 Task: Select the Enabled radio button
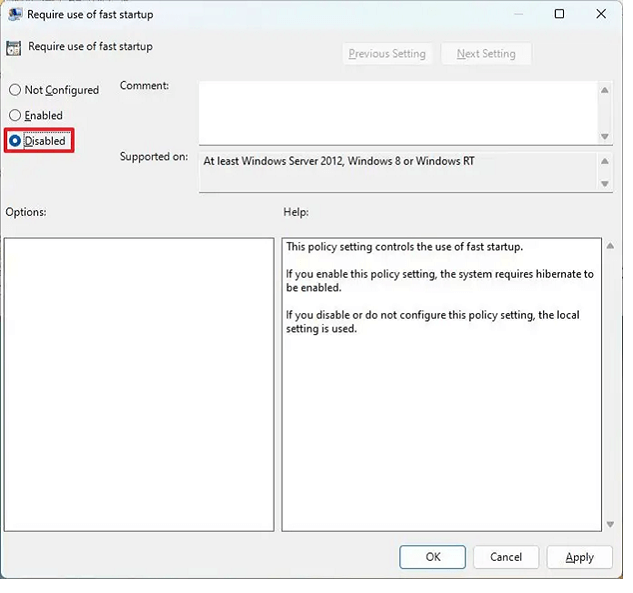15,116
